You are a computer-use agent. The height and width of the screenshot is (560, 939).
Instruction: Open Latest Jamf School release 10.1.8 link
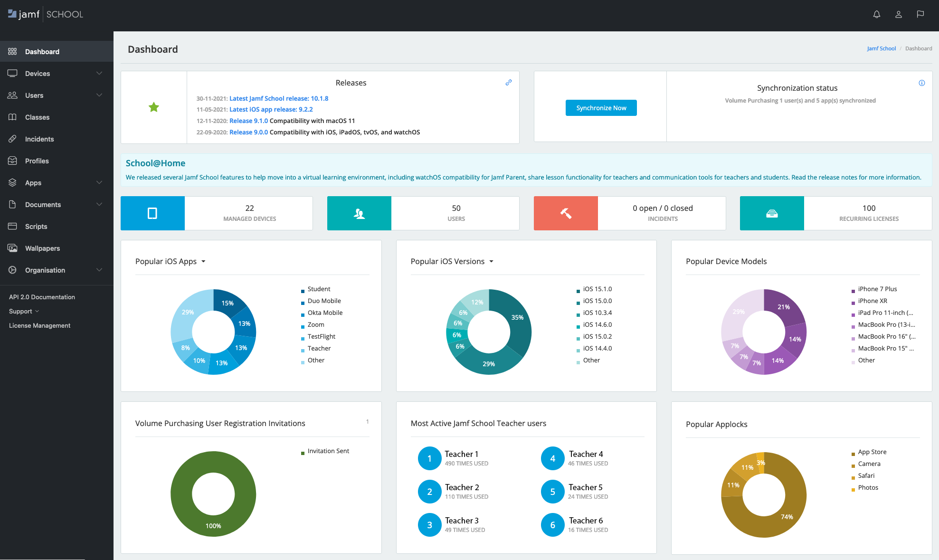279,98
